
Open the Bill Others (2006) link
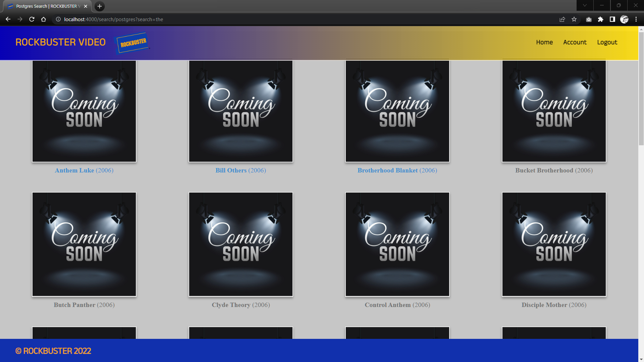[x=241, y=170]
